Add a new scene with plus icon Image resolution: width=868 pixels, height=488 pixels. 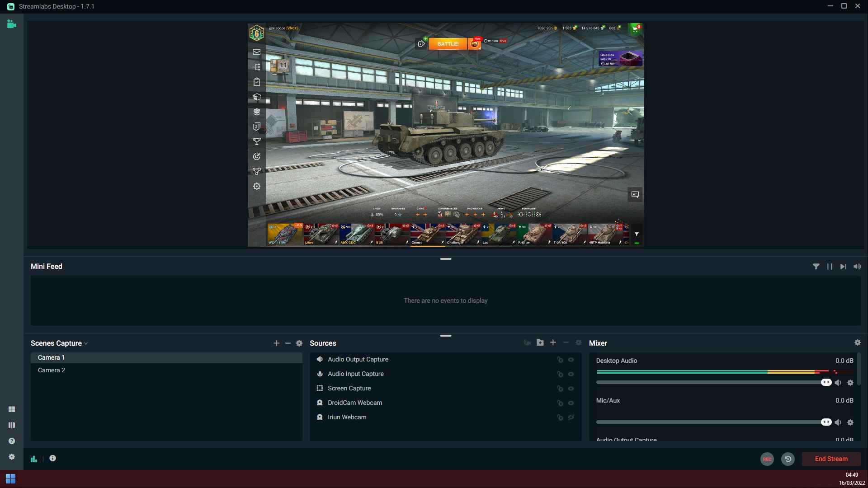[x=276, y=343]
